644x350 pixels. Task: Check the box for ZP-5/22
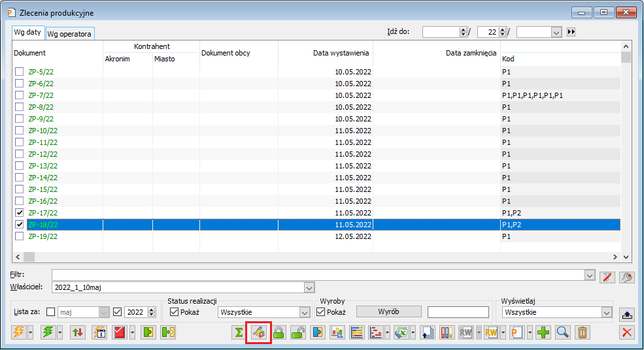(20, 71)
